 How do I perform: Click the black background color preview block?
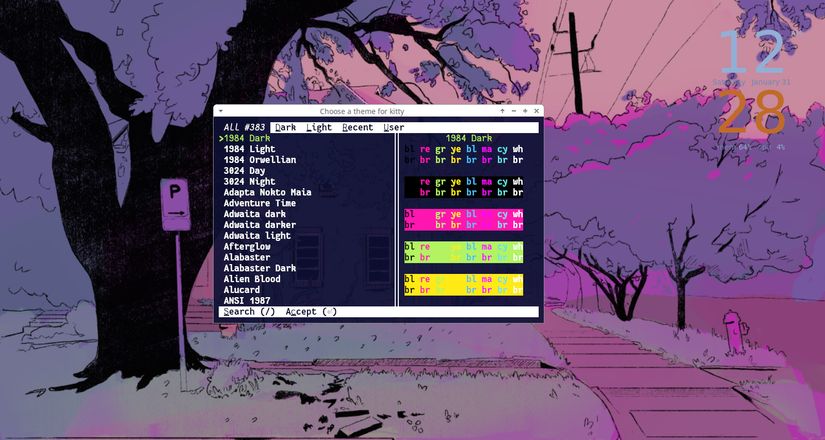pyautogui.click(x=464, y=187)
